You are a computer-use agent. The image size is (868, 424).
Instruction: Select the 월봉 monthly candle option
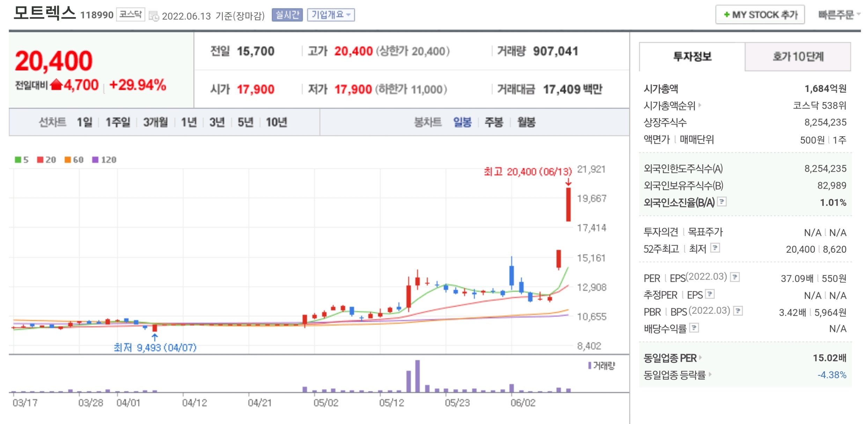526,122
